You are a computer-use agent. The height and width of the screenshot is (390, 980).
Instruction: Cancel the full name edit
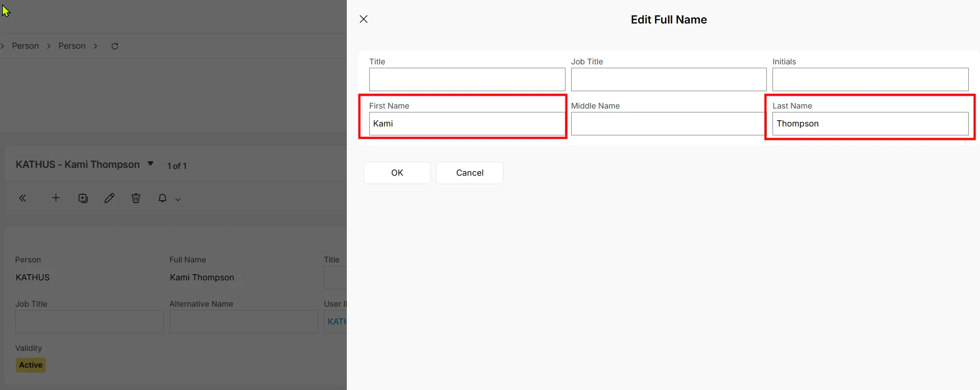tap(469, 173)
